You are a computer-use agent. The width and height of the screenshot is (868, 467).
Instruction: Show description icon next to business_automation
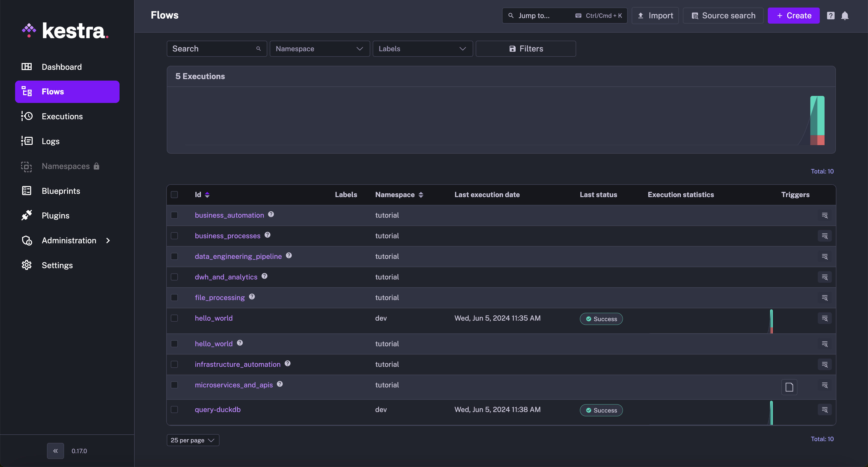pos(271,214)
